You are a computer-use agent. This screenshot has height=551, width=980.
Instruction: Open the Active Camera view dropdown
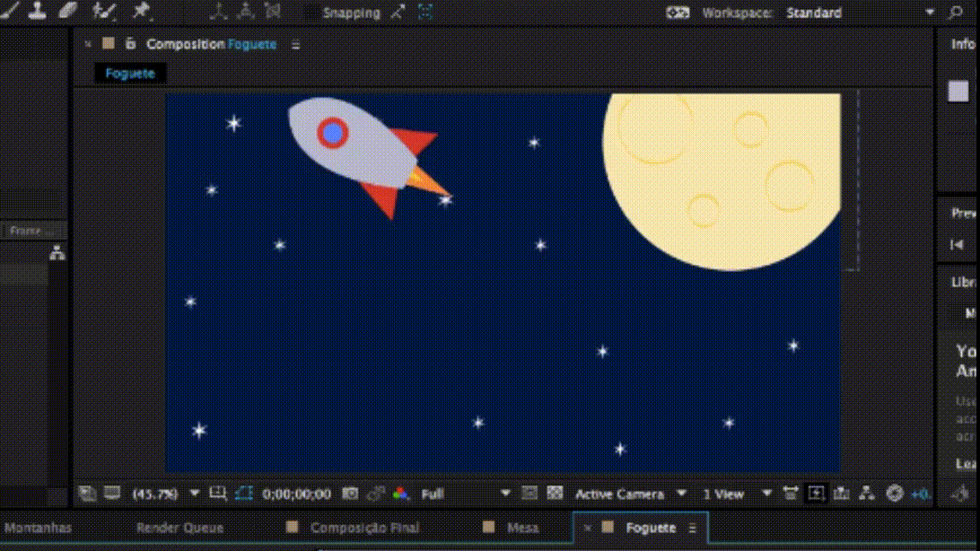point(630,494)
